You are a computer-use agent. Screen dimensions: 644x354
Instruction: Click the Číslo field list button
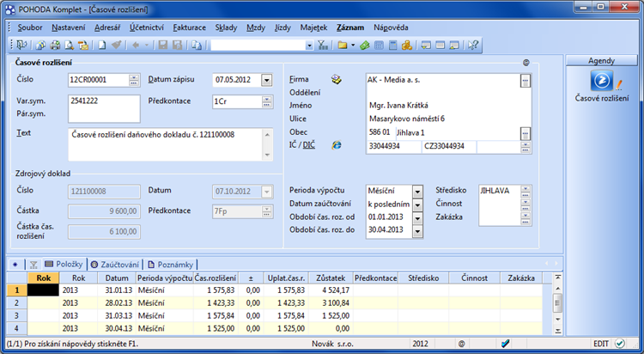[134, 80]
